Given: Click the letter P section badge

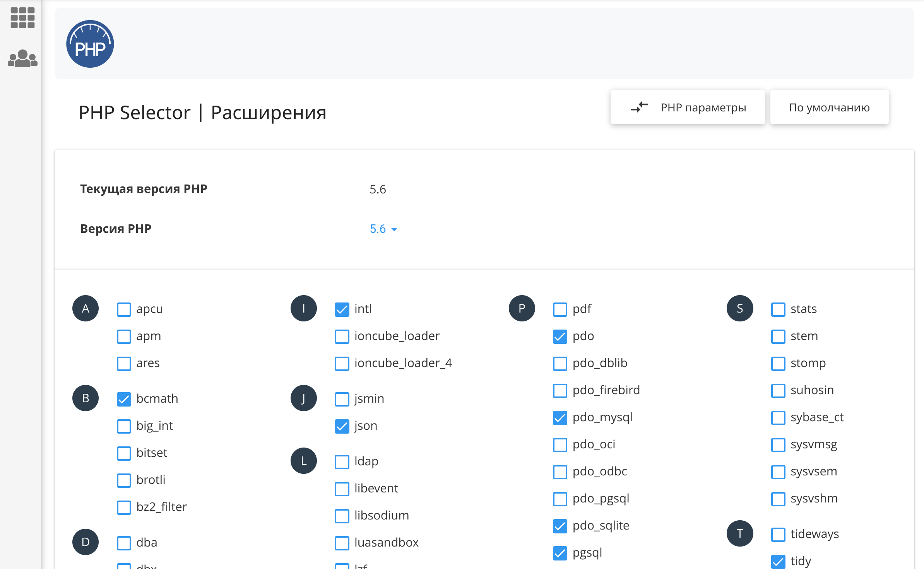Looking at the screenshot, I should click(x=522, y=308).
